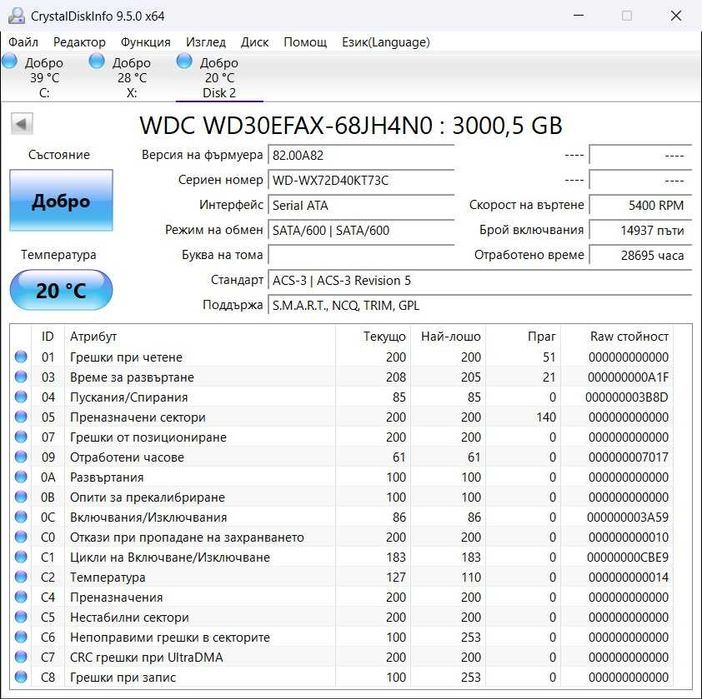Select the CRC грешки при UltraDMA row text

146,657
